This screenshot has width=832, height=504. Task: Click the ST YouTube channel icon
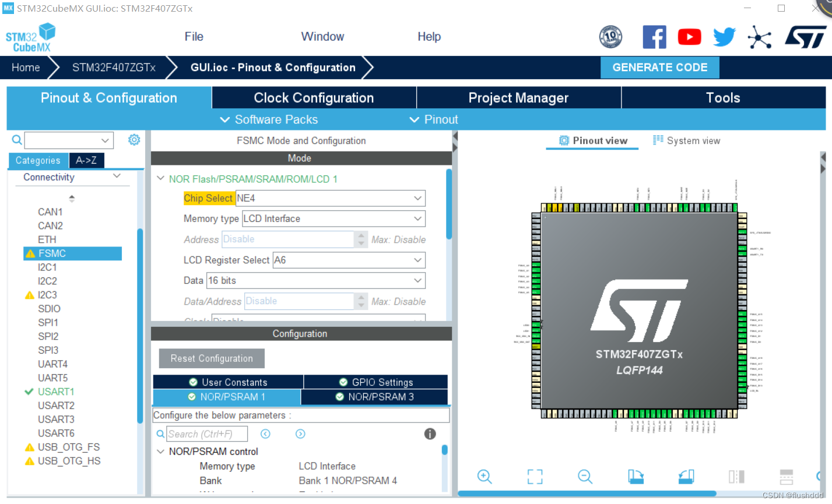(689, 37)
